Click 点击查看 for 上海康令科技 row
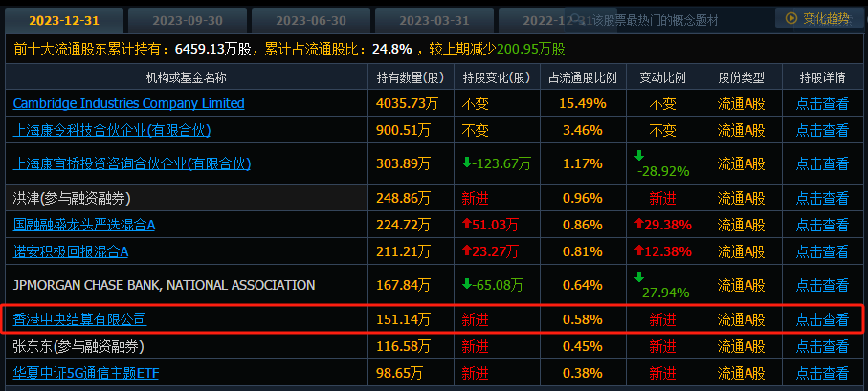 tap(822, 131)
